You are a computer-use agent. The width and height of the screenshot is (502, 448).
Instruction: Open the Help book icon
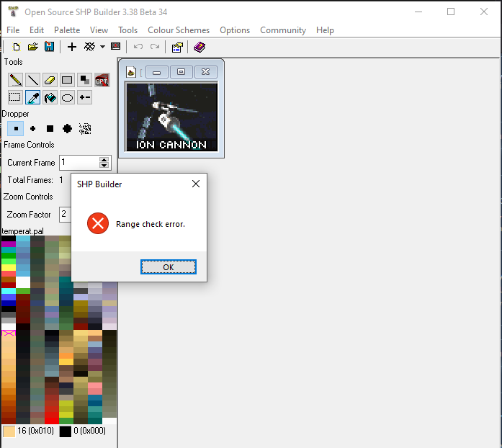pyautogui.click(x=200, y=47)
